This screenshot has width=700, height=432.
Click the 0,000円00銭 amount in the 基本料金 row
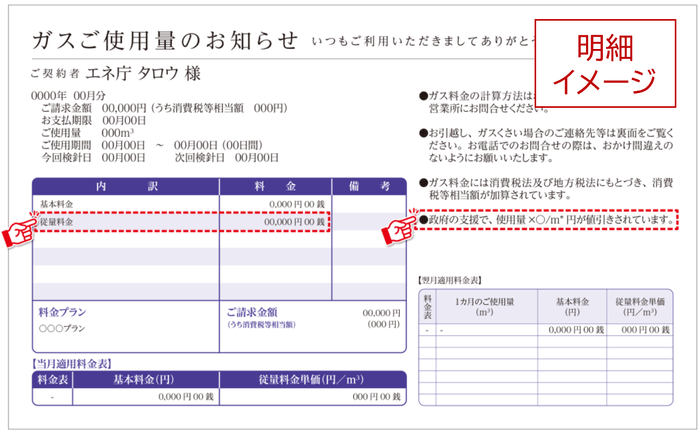(x=297, y=204)
